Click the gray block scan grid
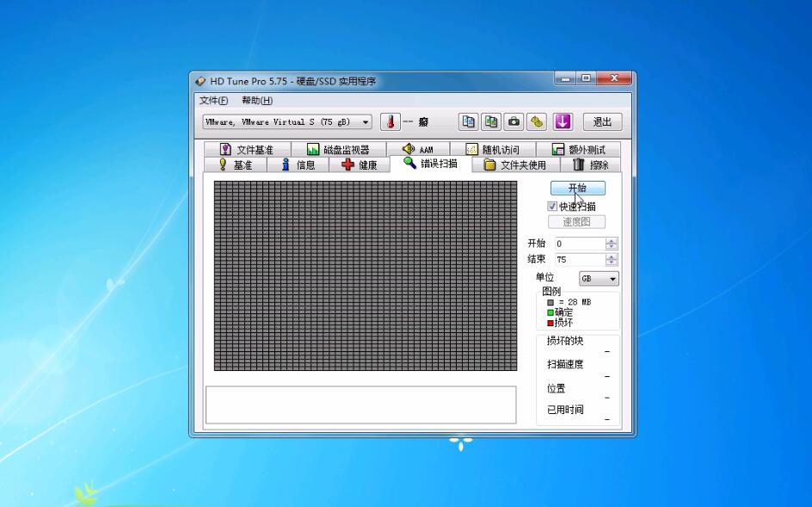 (x=366, y=275)
